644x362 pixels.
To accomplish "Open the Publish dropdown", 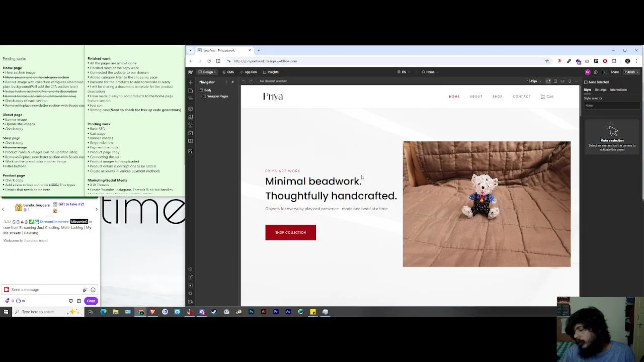I will click(x=631, y=72).
